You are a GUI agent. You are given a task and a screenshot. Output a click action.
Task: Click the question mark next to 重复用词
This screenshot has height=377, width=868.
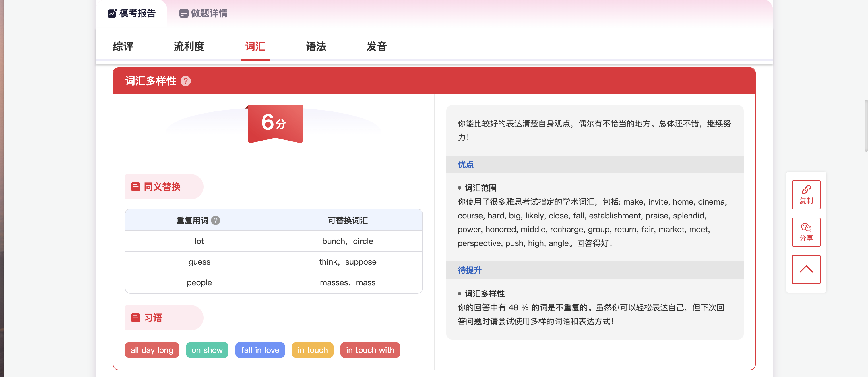[x=216, y=220]
